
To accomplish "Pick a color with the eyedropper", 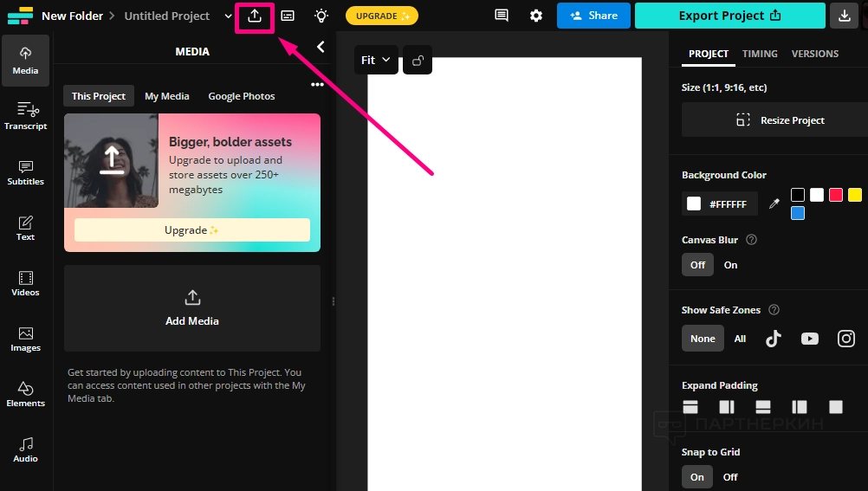I will click(x=774, y=204).
